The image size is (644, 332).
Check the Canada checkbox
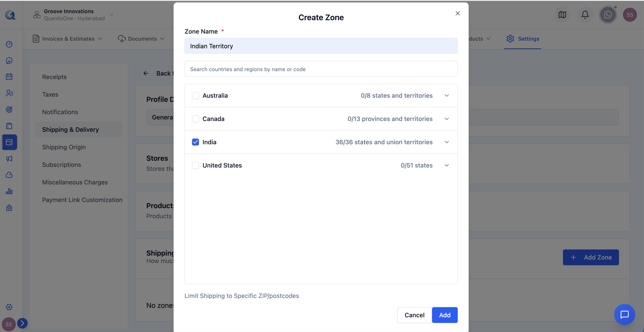[195, 119]
